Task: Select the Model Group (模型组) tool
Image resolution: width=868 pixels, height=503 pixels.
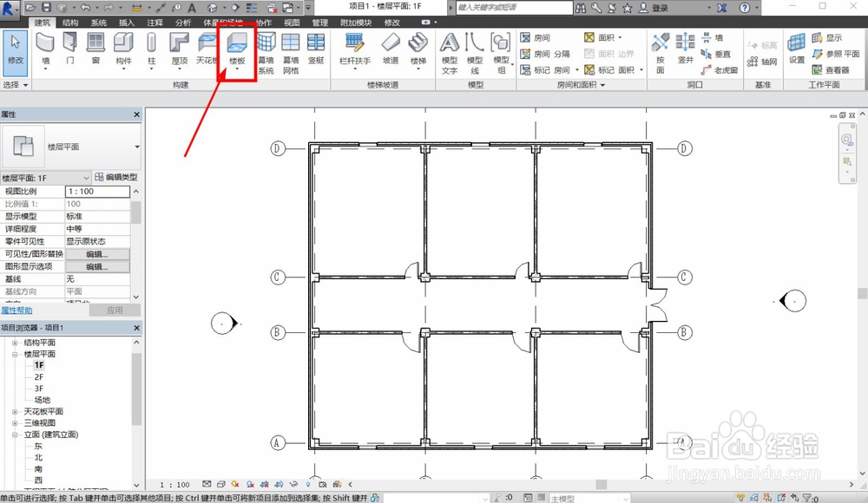Action: tap(501, 53)
